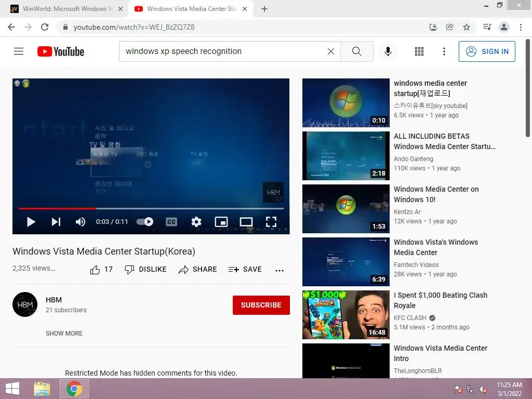
Task: Open "Windows Vista's Windows Media Center" title
Action: pyautogui.click(x=436, y=247)
